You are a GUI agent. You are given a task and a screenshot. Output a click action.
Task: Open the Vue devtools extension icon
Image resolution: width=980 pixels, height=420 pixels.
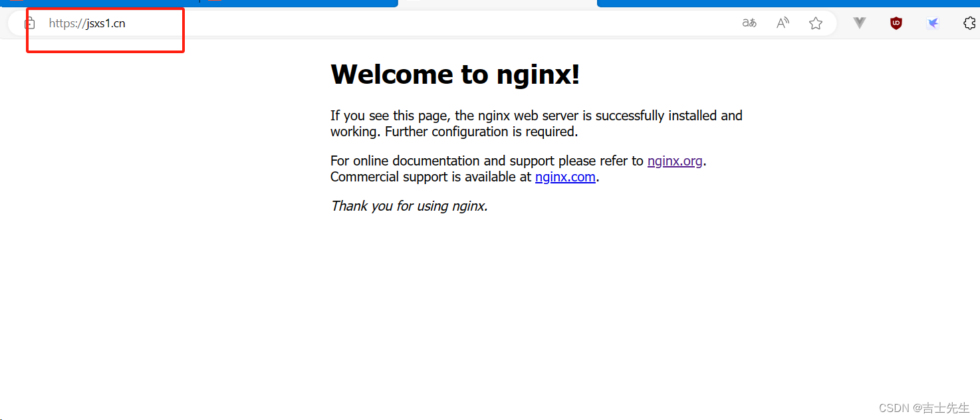[860, 23]
